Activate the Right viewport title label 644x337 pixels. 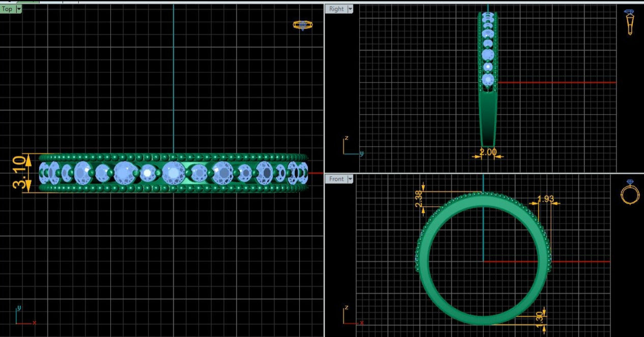click(x=336, y=9)
